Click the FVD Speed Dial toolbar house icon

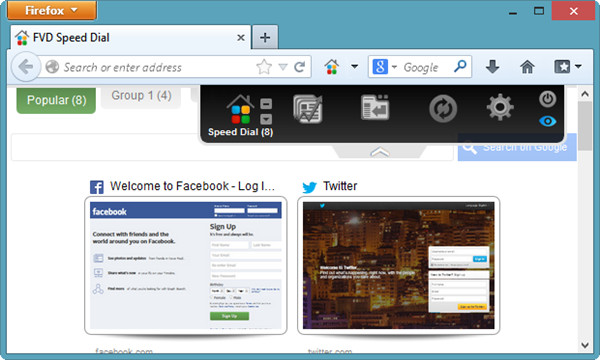(x=332, y=67)
